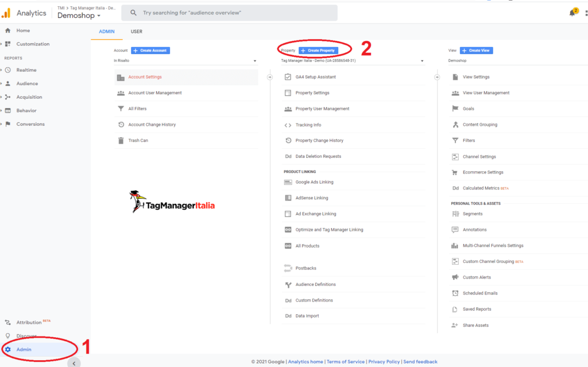Click the Send feedback link
The image size is (588, 367).
coord(420,362)
